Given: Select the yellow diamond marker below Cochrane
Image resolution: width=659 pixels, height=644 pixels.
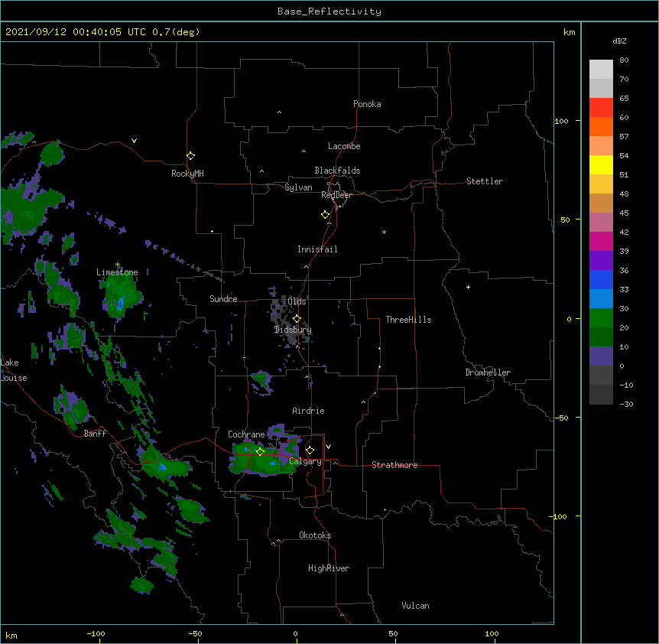Looking at the screenshot, I should point(260,451).
